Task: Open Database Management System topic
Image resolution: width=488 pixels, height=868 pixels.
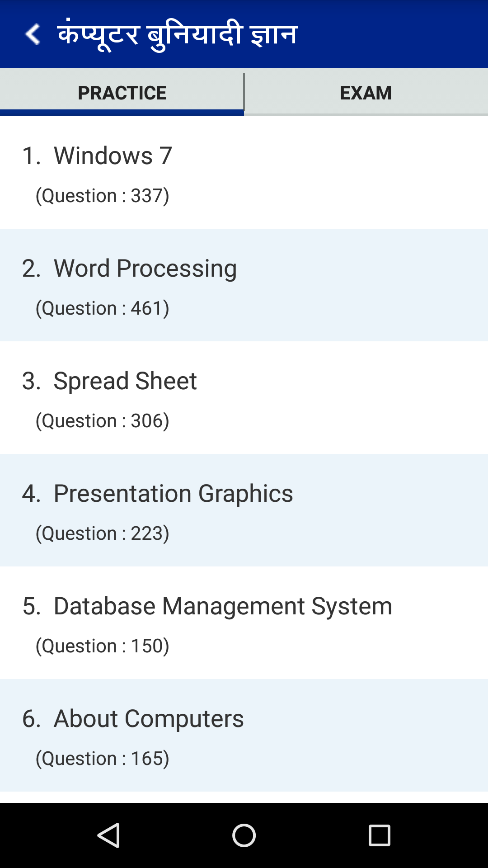Action: tap(223, 606)
